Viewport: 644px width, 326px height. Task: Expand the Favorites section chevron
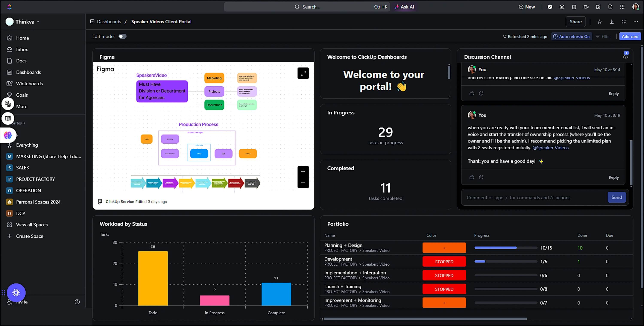[24, 123]
